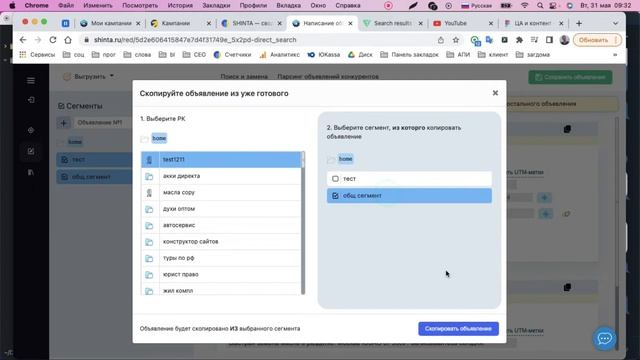Screen dimensions: 640x360
Task: Open the История menu
Action: (180, 6)
